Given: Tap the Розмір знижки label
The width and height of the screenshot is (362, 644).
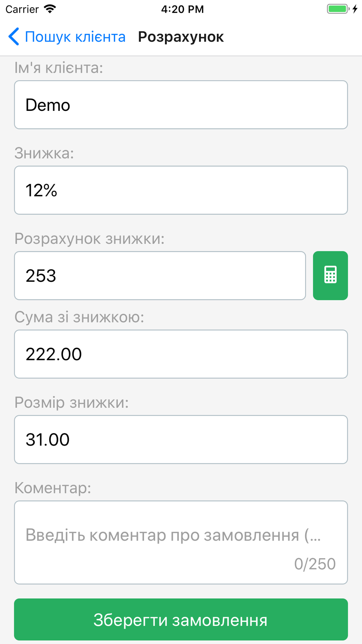Looking at the screenshot, I should (72, 402).
